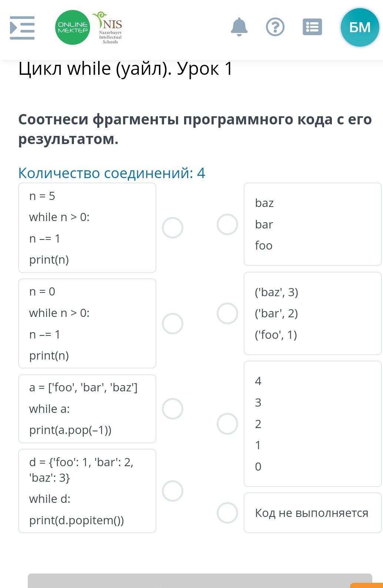Image resolution: width=383 pixels, height=588 pixels.
Task: Click the Online Mektep green logo
Action: 73,27
